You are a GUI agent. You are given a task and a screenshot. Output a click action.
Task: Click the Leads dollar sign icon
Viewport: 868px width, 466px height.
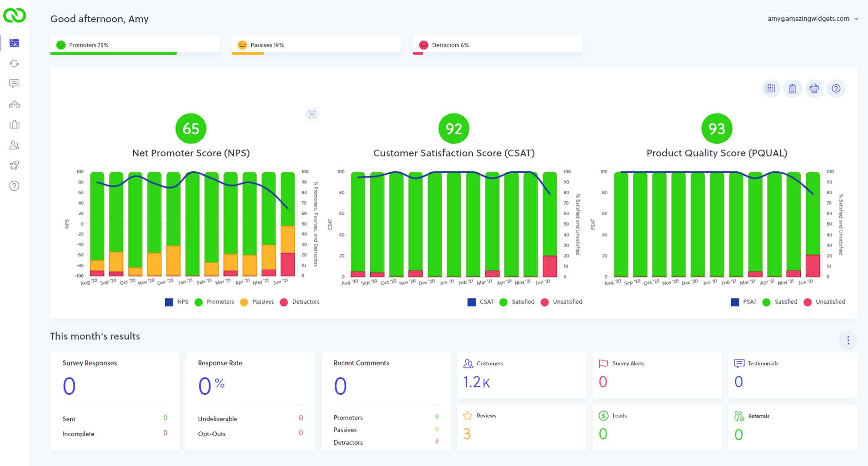[603, 416]
